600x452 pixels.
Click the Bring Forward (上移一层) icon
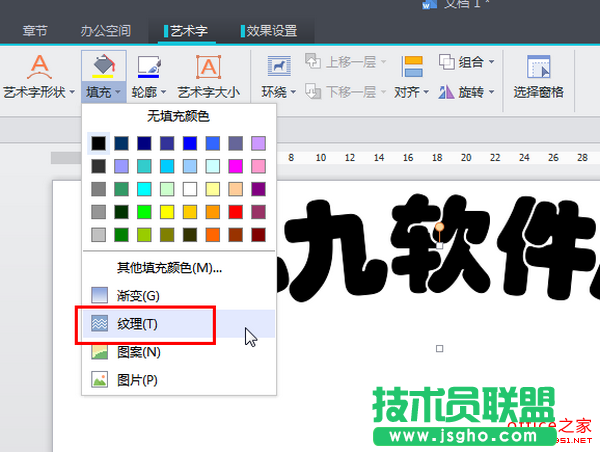click(313, 61)
